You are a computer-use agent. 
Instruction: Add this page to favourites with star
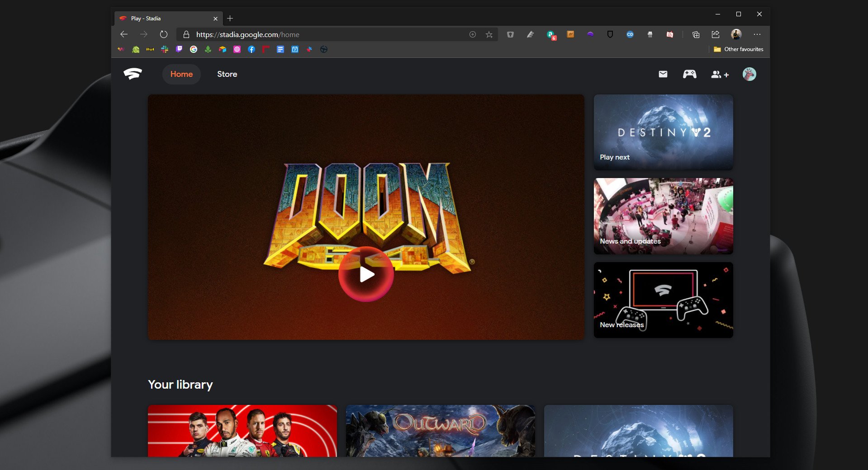pos(489,34)
